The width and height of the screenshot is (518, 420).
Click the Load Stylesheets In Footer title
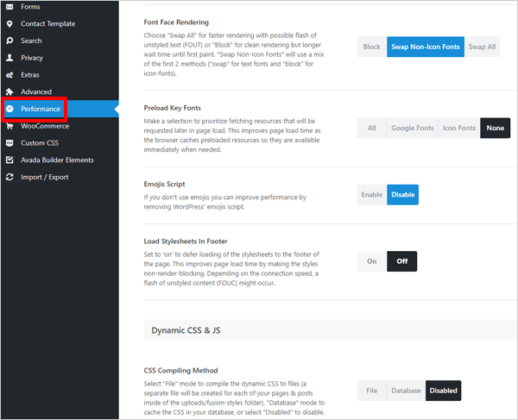coord(186,241)
